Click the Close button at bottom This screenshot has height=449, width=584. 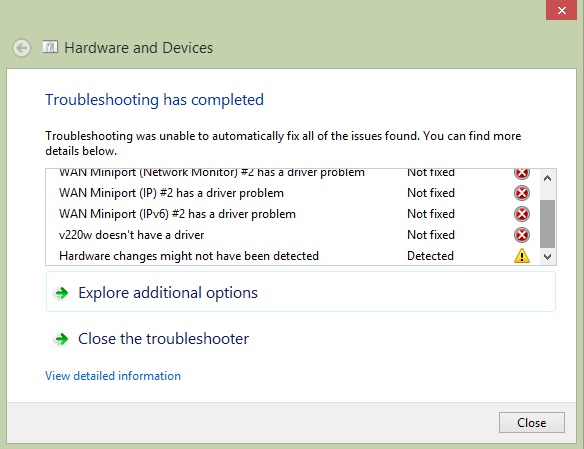pyautogui.click(x=531, y=423)
